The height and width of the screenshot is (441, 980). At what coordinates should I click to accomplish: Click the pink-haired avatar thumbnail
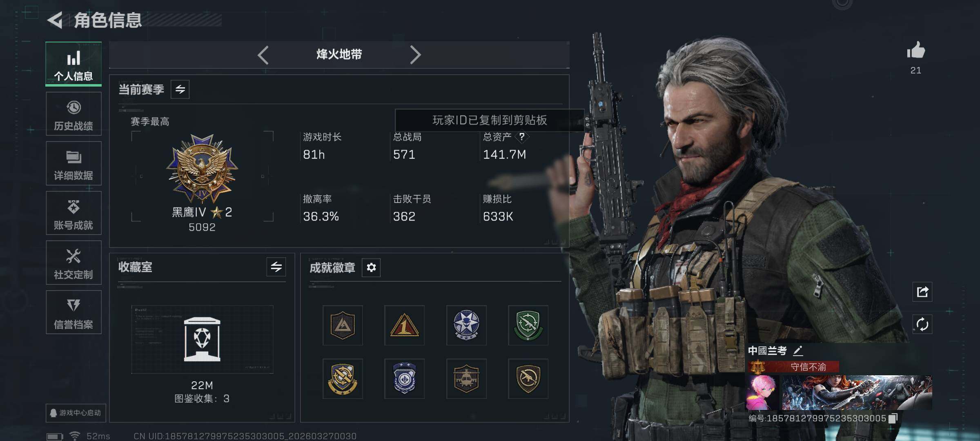[762, 392]
